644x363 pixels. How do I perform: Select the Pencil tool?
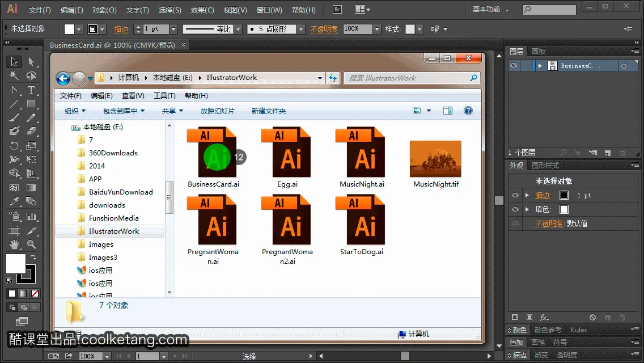click(x=31, y=118)
